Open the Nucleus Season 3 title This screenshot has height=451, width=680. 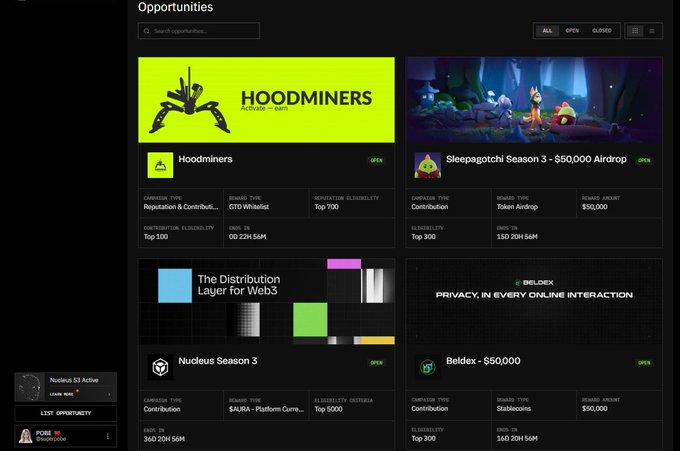coord(218,361)
